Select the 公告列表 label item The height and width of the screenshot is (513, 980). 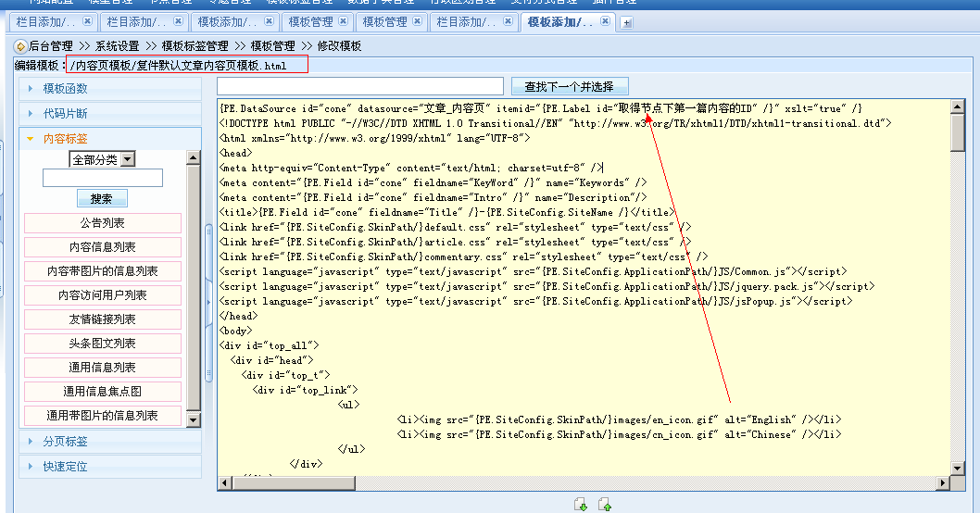[102, 223]
